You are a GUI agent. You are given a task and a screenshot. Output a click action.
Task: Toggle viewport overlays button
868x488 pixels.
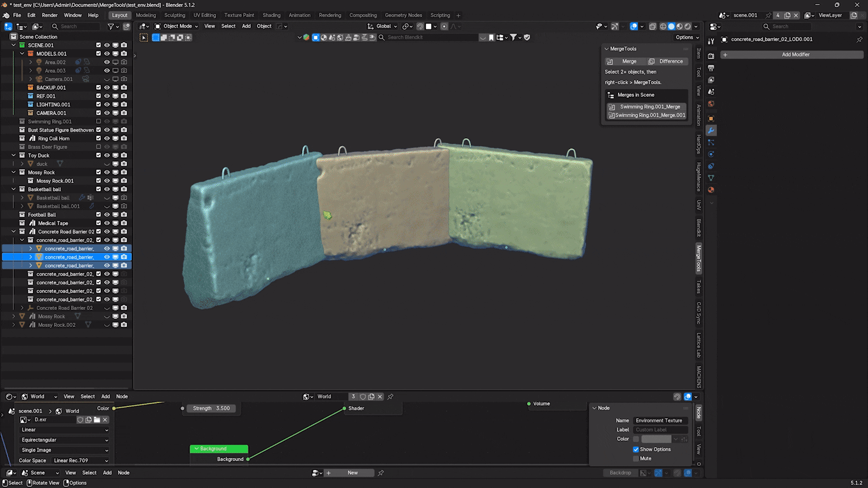[634, 27]
